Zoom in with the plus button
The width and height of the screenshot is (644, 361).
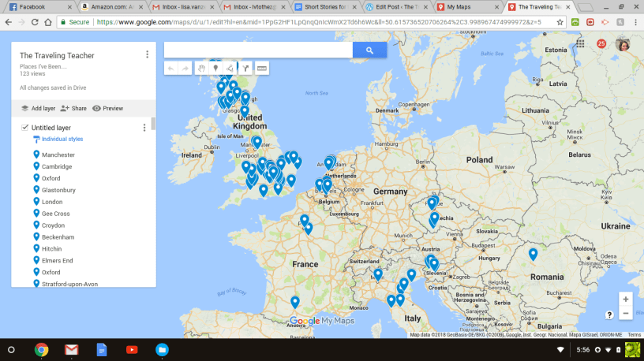tap(626, 300)
